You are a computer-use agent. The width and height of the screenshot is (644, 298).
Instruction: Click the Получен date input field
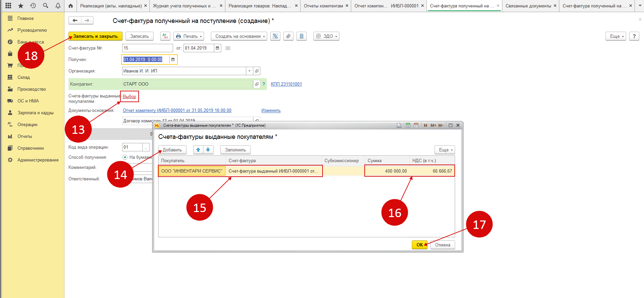[145, 59]
